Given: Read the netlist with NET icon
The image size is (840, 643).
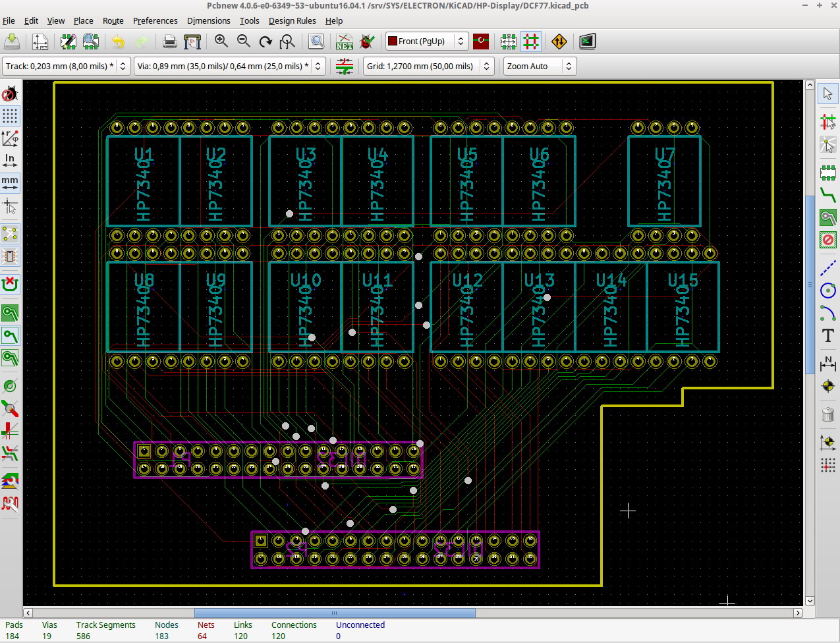Looking at the screenshot, I should [345, 42].
